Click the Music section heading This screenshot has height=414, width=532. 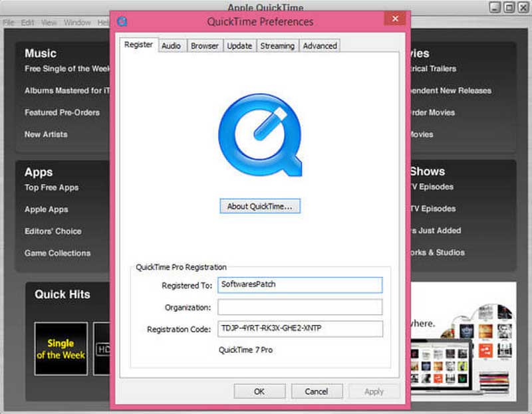(41, 54)
